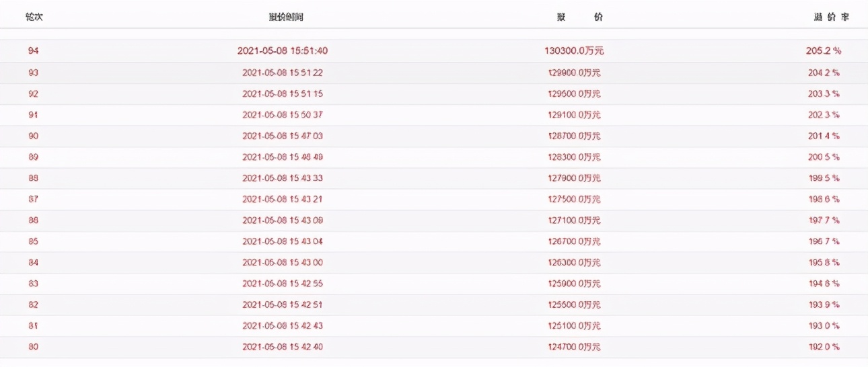Click the premium rate 197.7%

click(824, 220)
